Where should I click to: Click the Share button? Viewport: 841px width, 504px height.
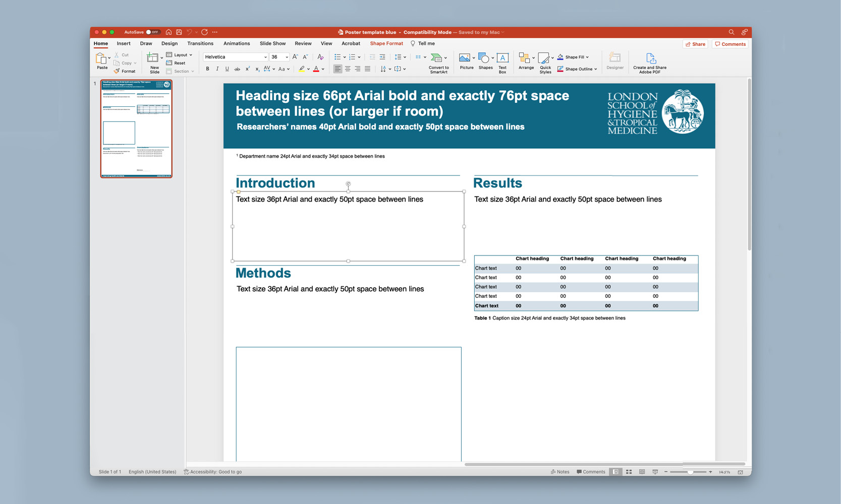tap(695, 44)
